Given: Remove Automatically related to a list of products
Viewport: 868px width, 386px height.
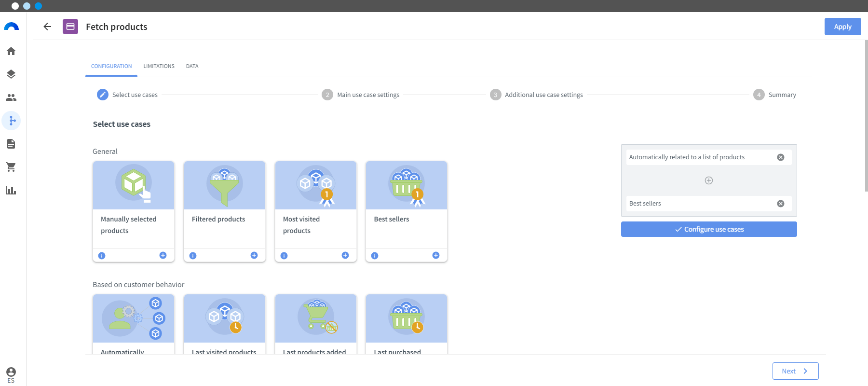Looking at the screenshot, I should [781, 157].
